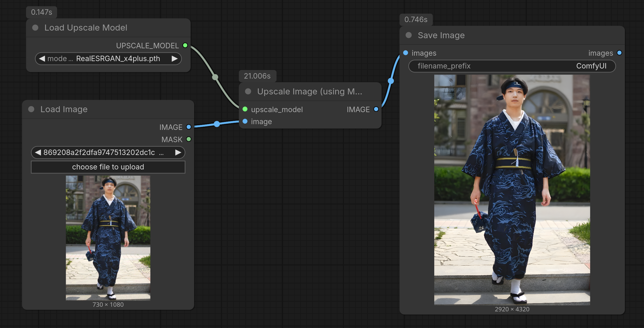Edit the filename_prefix ComfyUI field
Viewport: 644px width, 328px height.
(x=512, y=66)
